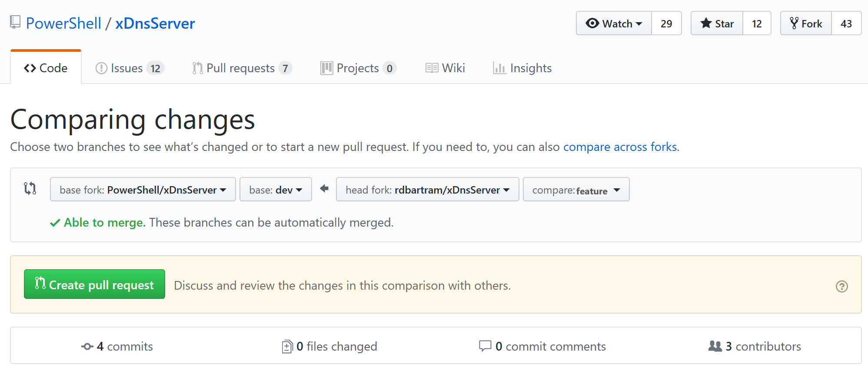Click the compare across forks link
This screenshot has height=371, width=868.
click(x=620, y=147)
